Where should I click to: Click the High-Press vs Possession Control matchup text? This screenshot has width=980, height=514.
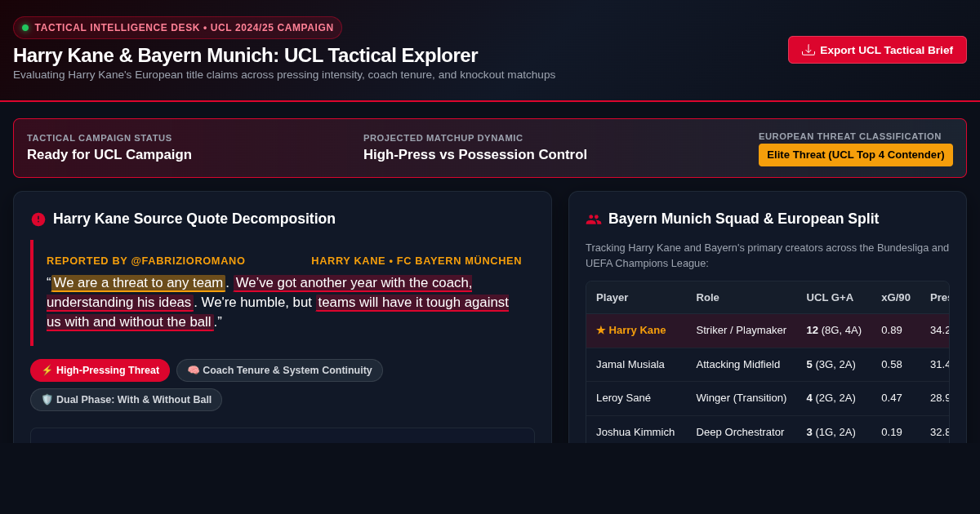pos(475,155)
